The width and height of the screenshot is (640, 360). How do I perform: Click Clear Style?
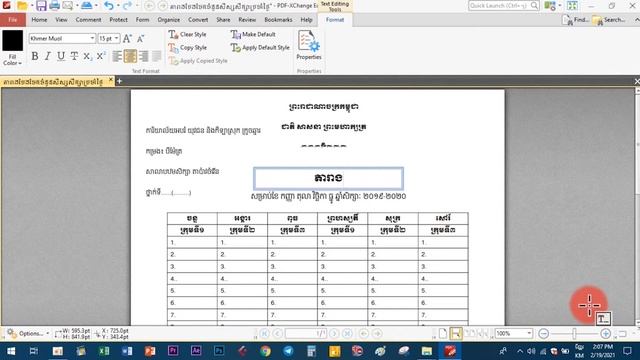click(x=188, y=34)
